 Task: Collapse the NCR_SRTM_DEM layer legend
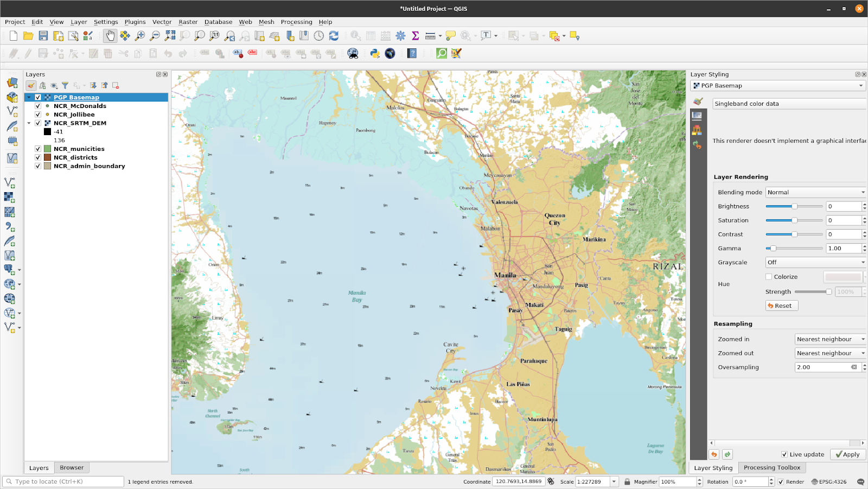(x=29, y=123)
